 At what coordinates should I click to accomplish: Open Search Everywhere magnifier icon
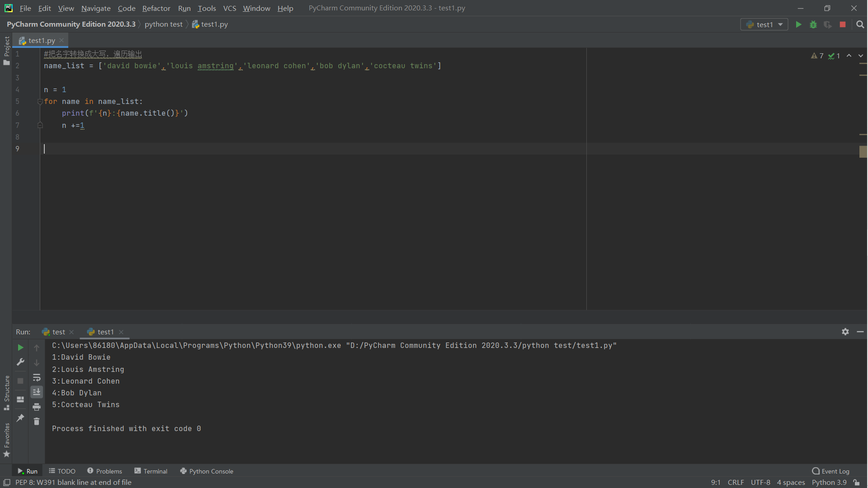click(x=860, y=24)
